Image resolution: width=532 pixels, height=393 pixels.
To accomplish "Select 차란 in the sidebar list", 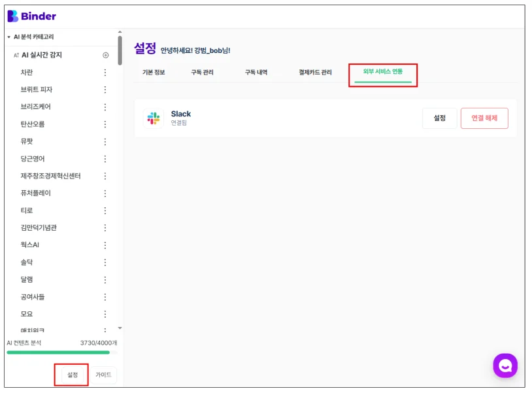I will [x=27, y=73].
